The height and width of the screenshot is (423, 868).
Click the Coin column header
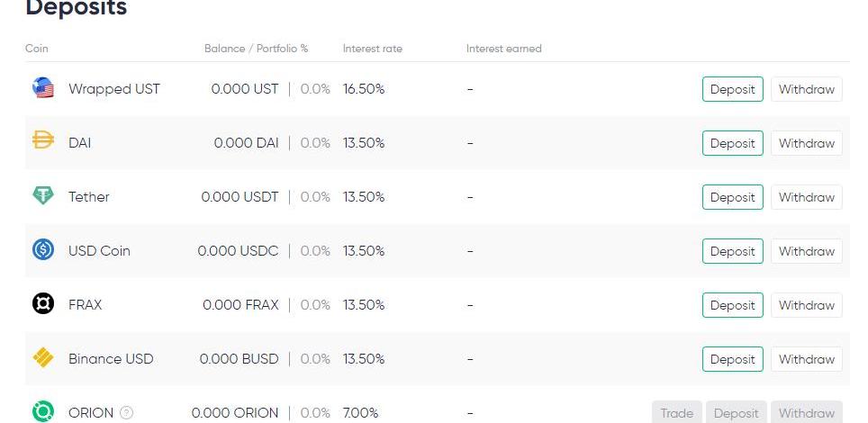[x=37, y=49]
